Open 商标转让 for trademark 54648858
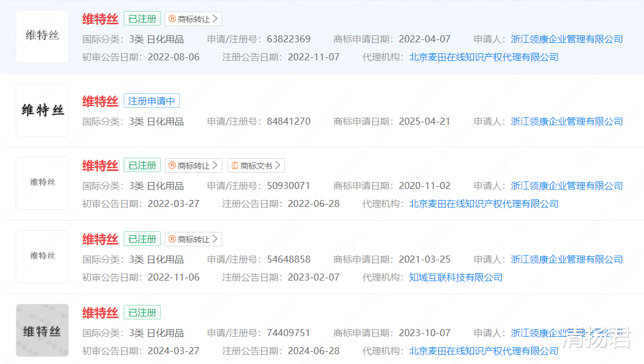Image resolution: width=644 pixels, height=364 pixels. point(193,239)
